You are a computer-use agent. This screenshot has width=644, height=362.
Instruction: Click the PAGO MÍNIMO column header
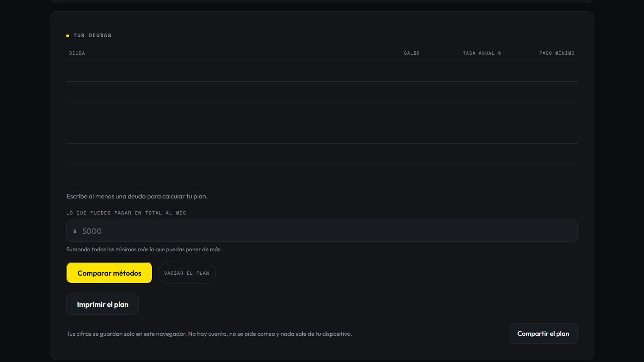(x=557, y=53)
